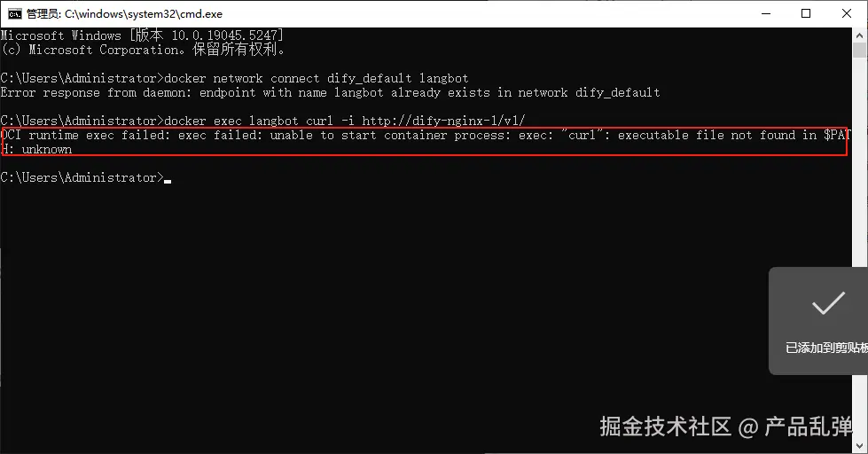The height and width of the screenshot is (454, 868).
Task: Click the Microsoft Windows version line
Action: (x=142, y=35)
